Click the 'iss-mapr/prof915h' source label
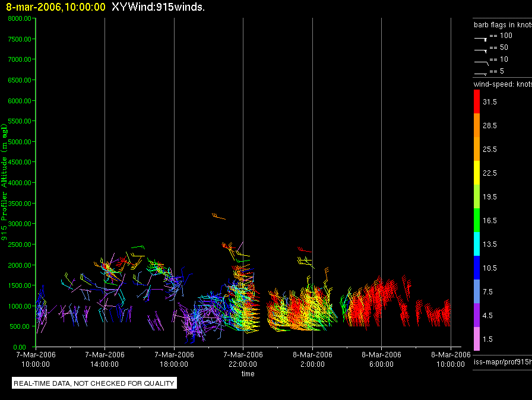Image resolution: width=532 pixels, height=400 pixels. pos(503,361)
